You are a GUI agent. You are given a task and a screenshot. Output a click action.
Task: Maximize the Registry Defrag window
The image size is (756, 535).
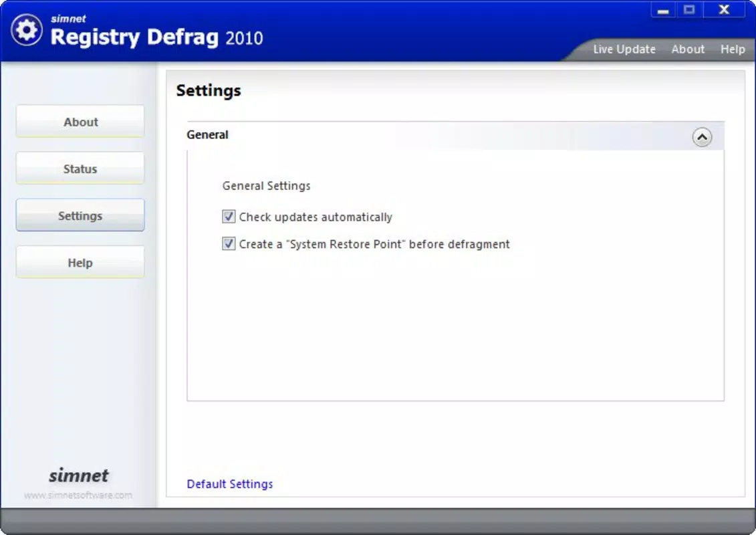689,9
